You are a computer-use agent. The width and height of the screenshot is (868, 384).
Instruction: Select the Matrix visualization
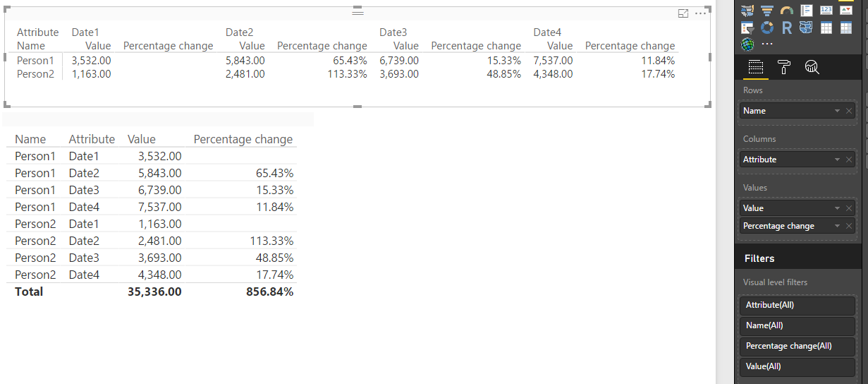pyautogui.click(x=846, y=28)
